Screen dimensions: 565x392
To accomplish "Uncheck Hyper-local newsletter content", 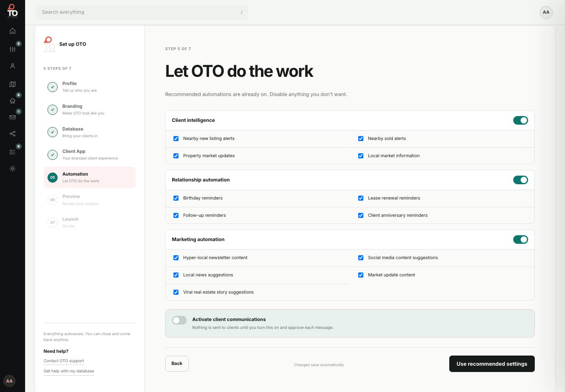I will click(176, 258).
